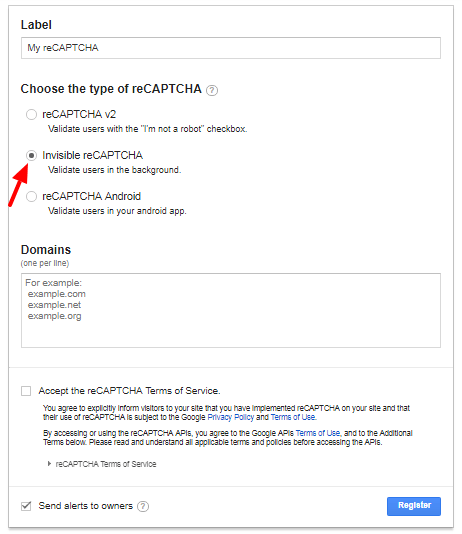The height and width of the screenshot is (534, 462).
Task: Check the Accept reCAPTCHA Terms of Service box
Action: tap(26, 391)
